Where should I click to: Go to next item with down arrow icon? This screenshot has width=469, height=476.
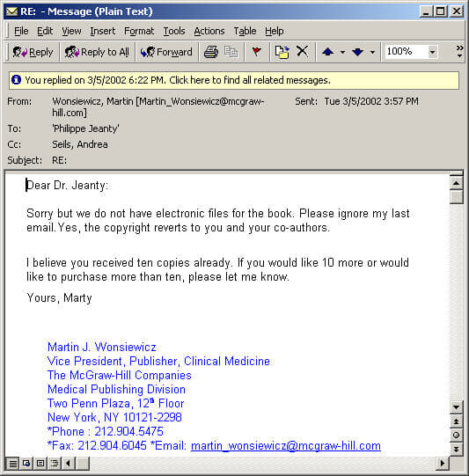tap(358, 52)
